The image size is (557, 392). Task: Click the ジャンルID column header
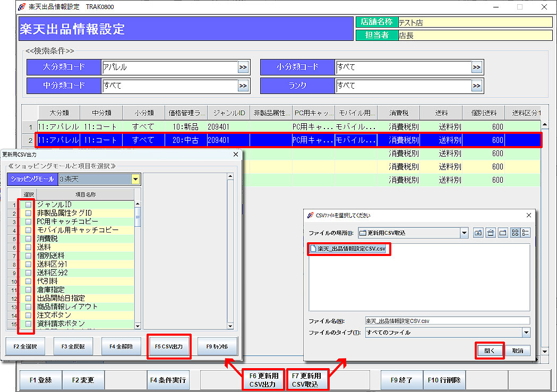[x=228, y=113]
